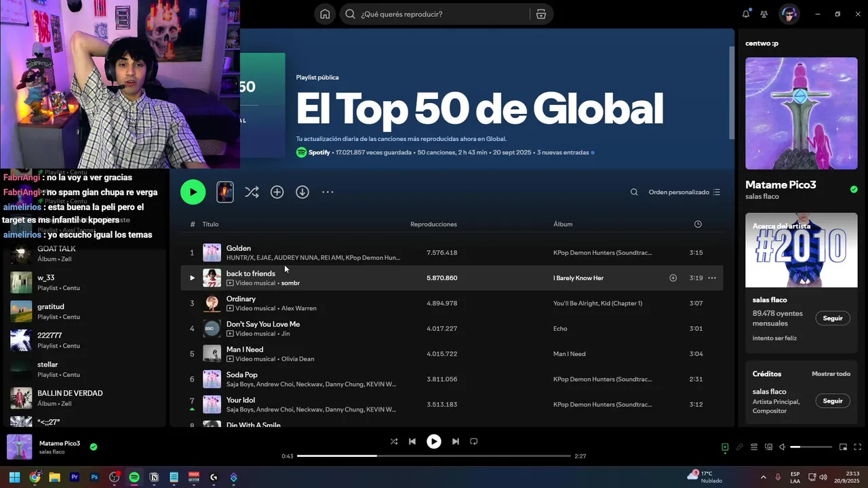868x488 pixels.
Task: Mute the volume speaker icon
Action: [x=782, y=447]
